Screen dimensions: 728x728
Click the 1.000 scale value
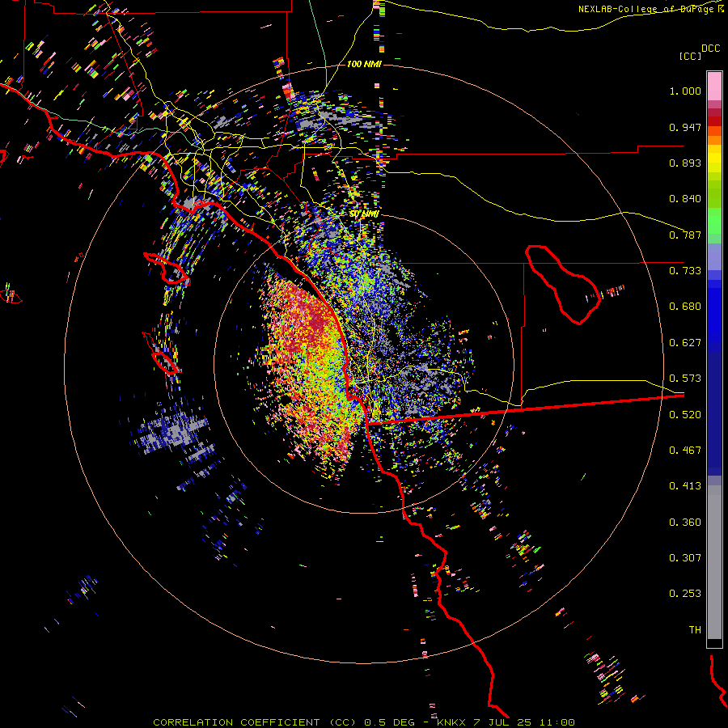(685, 91)
